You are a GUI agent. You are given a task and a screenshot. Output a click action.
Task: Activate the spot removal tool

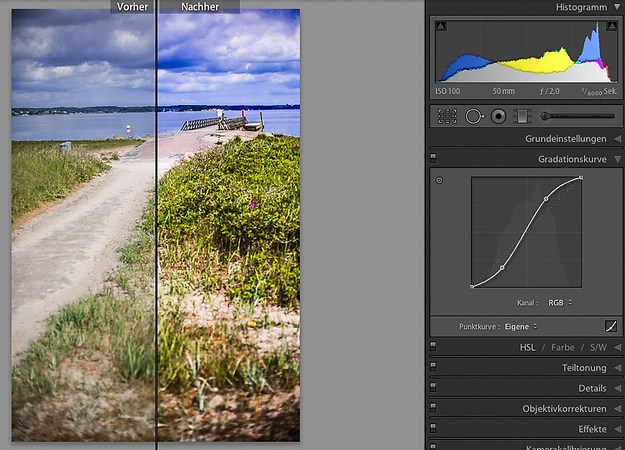point(474,116)
